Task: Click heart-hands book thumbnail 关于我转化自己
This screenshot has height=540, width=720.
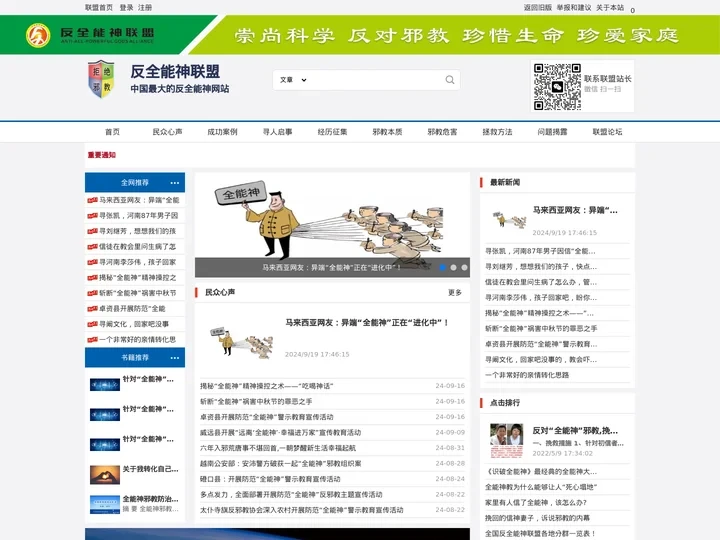Action: (x=105, y=475)
